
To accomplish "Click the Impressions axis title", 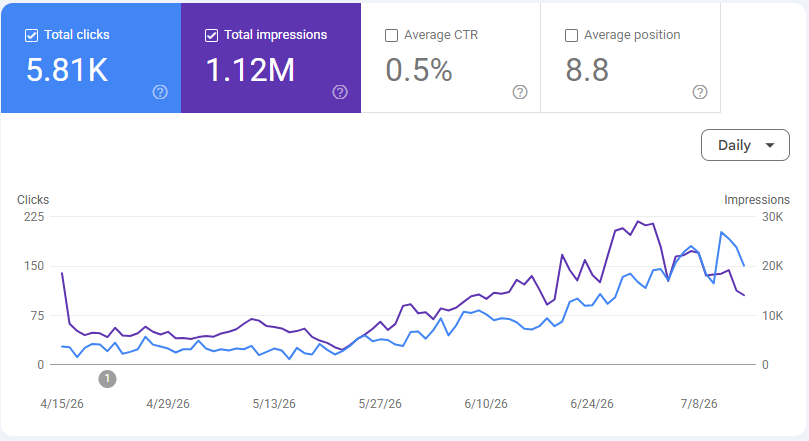I will (756, 200).
